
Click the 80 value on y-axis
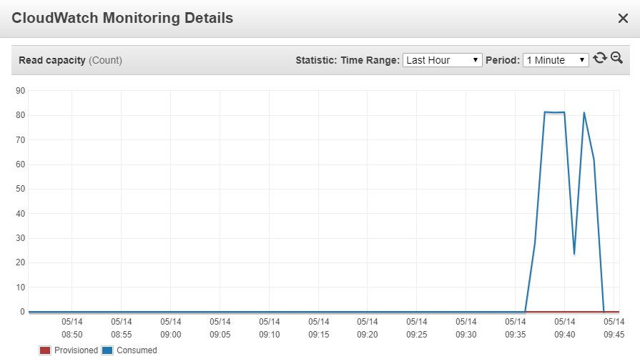coord(21,115)
